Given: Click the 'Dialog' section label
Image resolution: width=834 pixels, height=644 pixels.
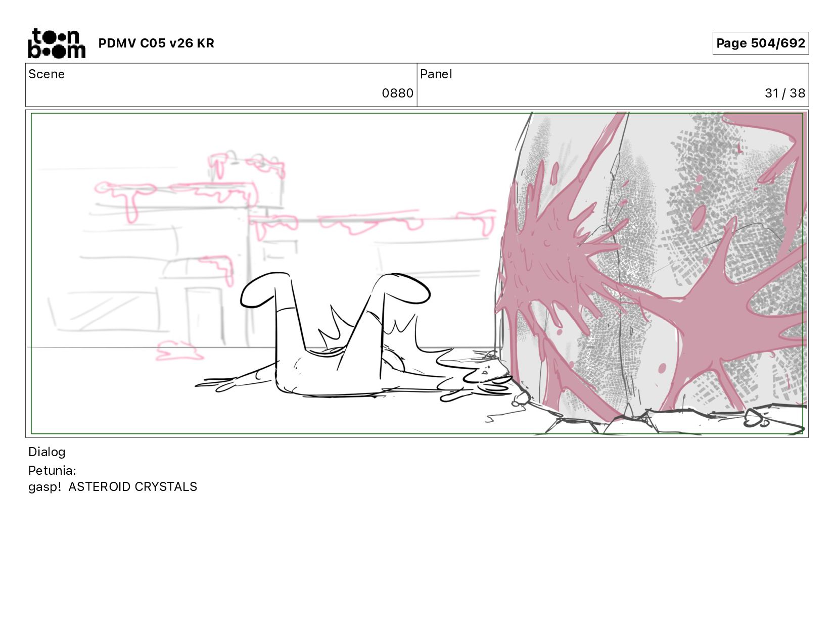Looking at the screenshot, I should [47, 452].
